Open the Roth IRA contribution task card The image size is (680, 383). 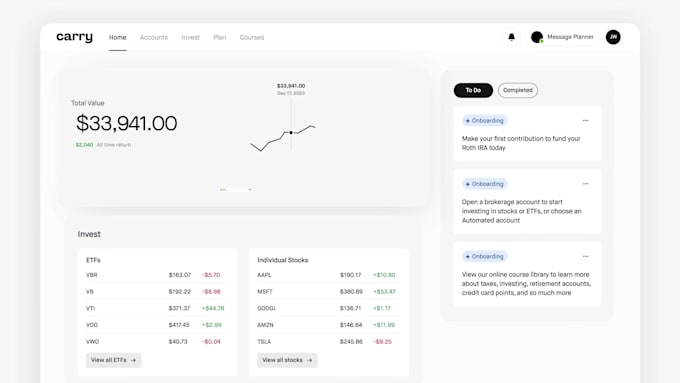(x=527, y=134)
